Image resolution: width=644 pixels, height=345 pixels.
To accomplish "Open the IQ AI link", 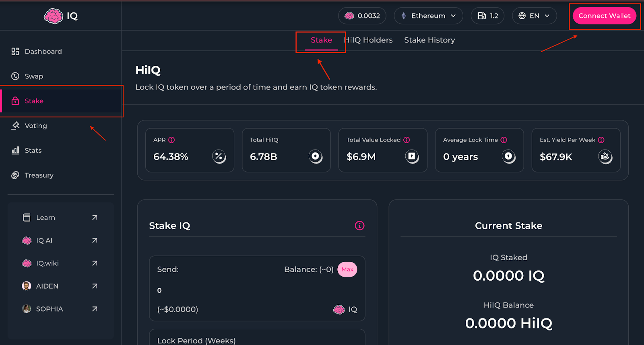I will point(44,240).
